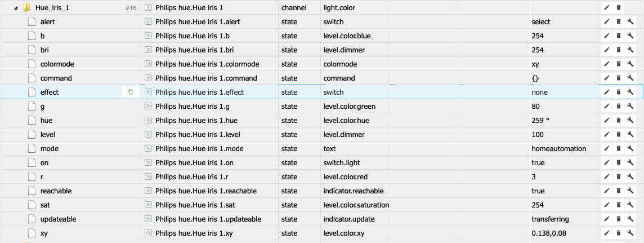Delete the bri state using trash icon
This screenshot has height=243, width=644.
point(619,50)
